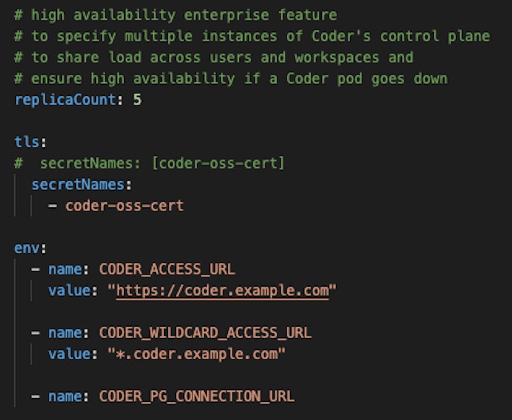Screen dimensions: 512x420
Task: Click CODER_PG_CONNECTION_URL name value
Action: coord(197,397)
